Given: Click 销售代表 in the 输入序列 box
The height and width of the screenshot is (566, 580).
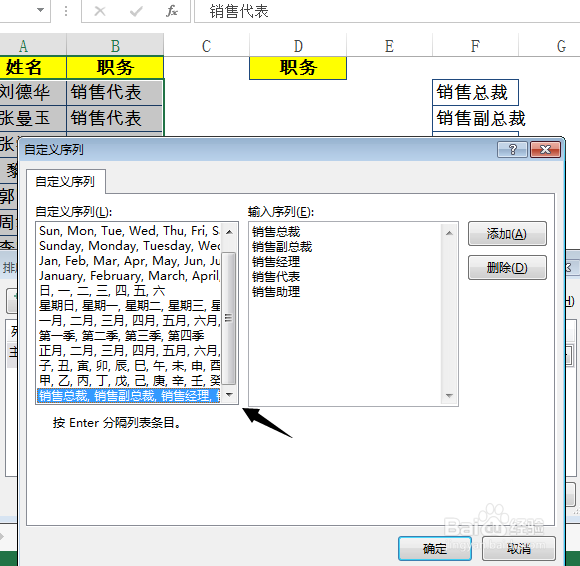Looking at the screenshot, I should pos(276,276).
